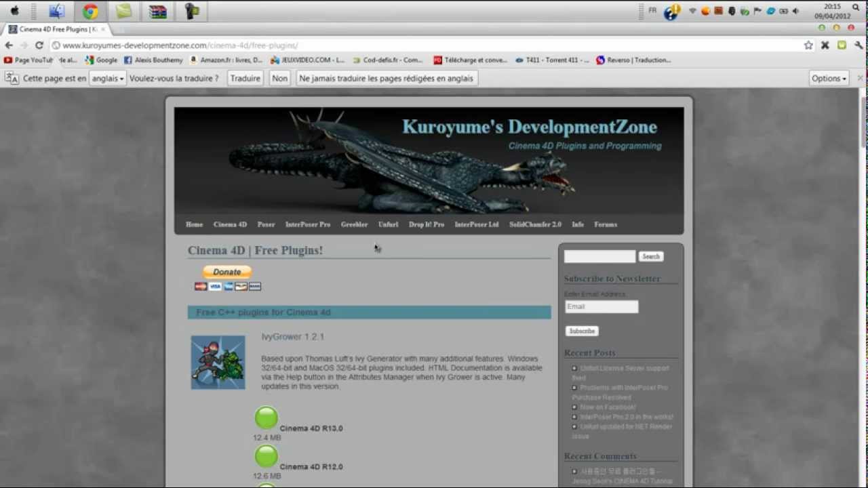868x488 pixels.
Task: Open Finder from the top taskbar
Action: pos(57,11)
